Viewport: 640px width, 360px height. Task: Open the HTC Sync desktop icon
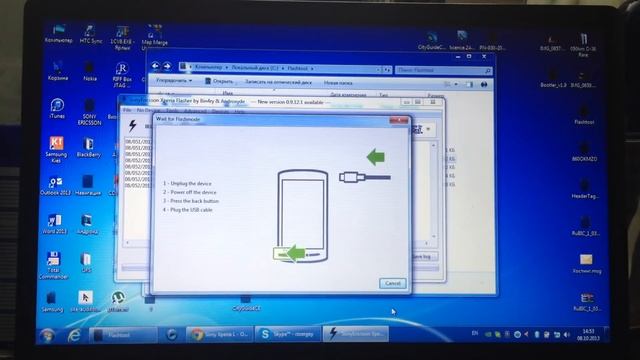(91, 34)
